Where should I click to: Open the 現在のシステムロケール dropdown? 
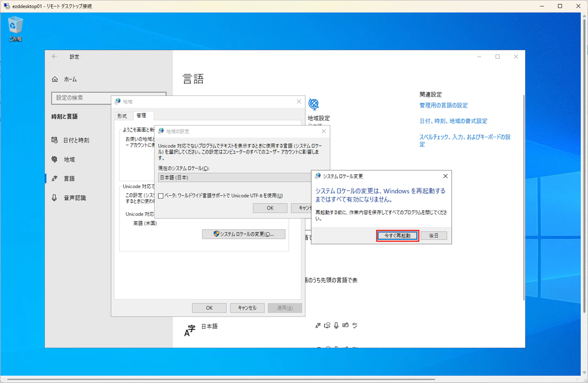point(234,177)
